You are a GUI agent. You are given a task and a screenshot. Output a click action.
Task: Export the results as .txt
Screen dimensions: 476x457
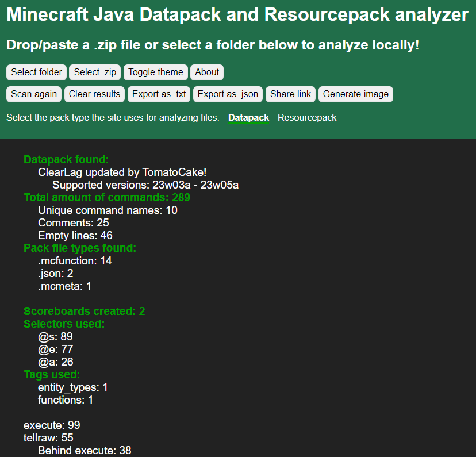pos(158,94)
